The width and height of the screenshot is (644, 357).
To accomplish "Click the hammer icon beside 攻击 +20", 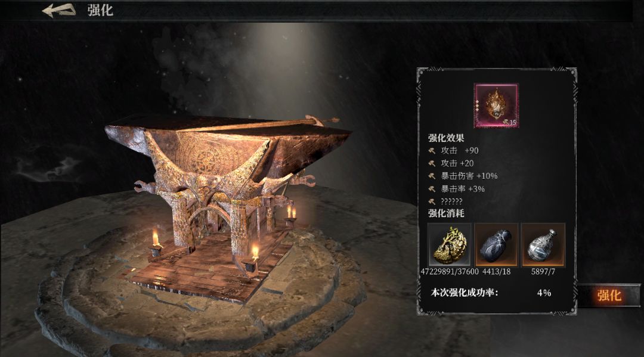I will (432, 163).
